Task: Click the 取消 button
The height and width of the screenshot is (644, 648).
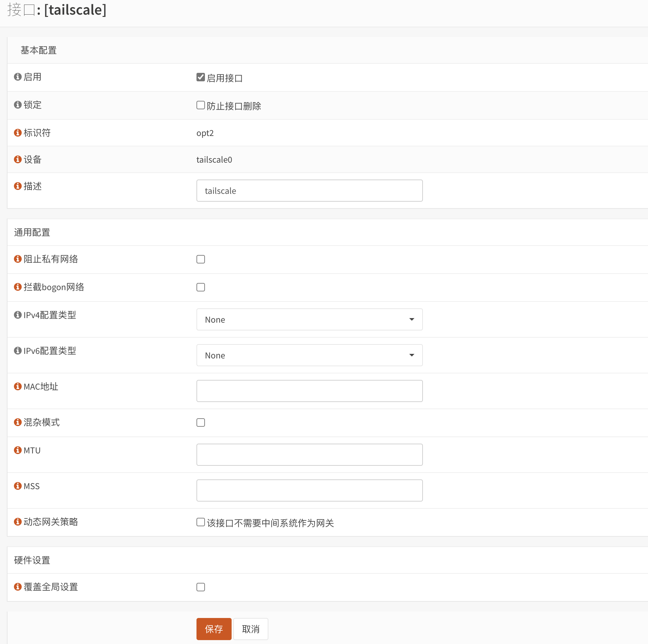Action: (250, 629)
